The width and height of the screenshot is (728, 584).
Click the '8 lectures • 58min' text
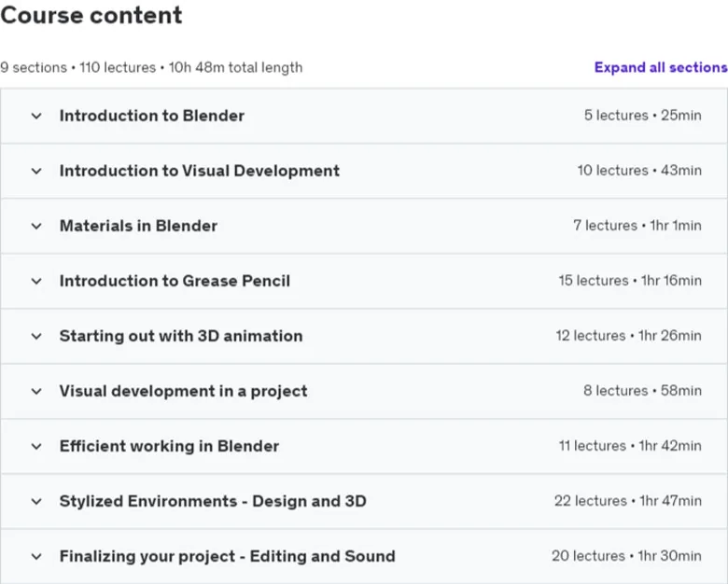tap(642, 391)
